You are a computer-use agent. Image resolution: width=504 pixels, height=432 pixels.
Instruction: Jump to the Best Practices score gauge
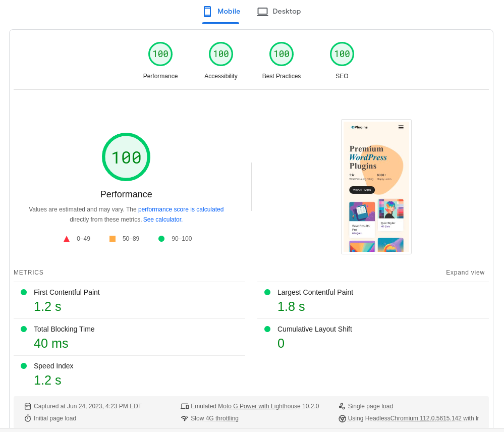click(282, 55)
